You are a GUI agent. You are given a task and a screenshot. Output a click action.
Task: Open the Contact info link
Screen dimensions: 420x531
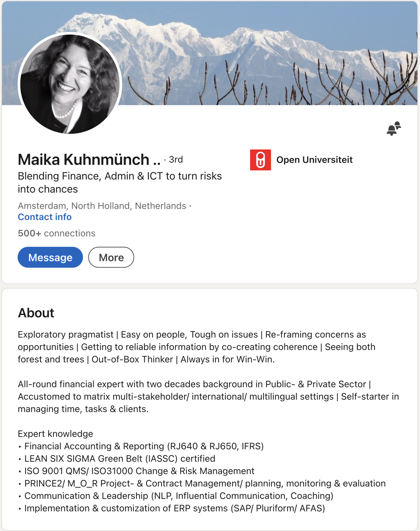(45, 217)
